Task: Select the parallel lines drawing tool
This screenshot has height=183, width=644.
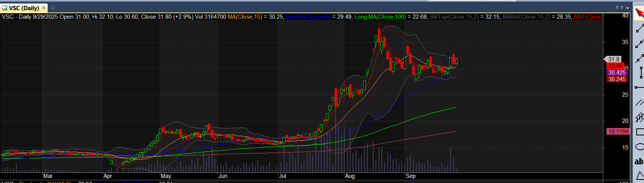Action: (x=639, y=102)
